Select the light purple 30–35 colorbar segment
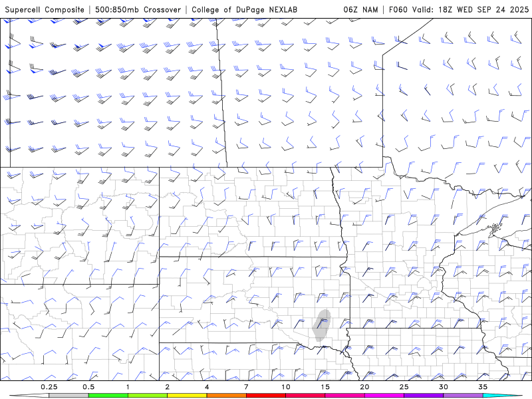Image resolution: width=532 pixels, height=399 pixels. [x=463, y=396]
